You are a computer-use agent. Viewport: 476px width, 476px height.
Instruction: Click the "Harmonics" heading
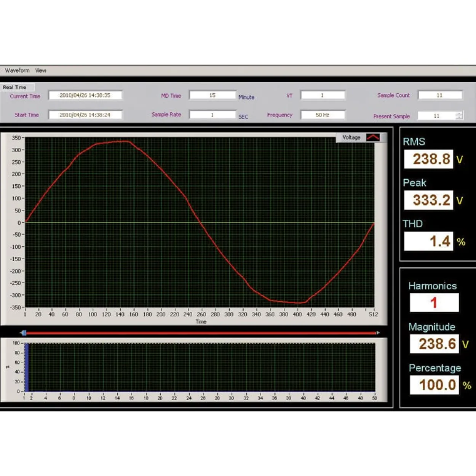point(433,286)
